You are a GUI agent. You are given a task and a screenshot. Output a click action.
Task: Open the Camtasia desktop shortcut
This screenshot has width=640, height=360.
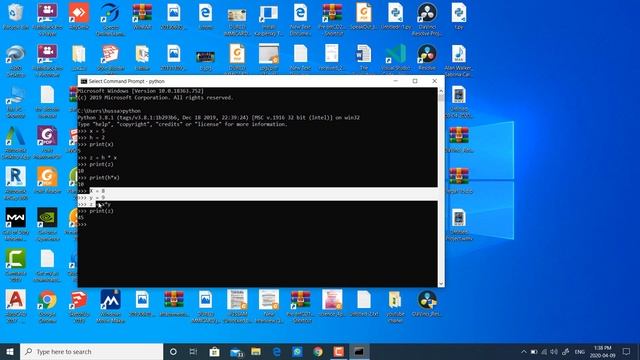pos(16,264)
